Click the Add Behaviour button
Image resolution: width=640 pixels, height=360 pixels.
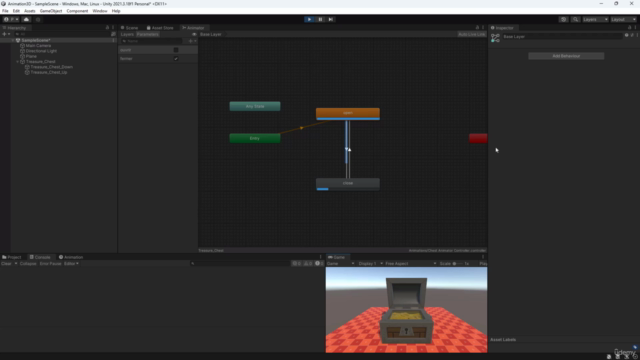[566, 56]
